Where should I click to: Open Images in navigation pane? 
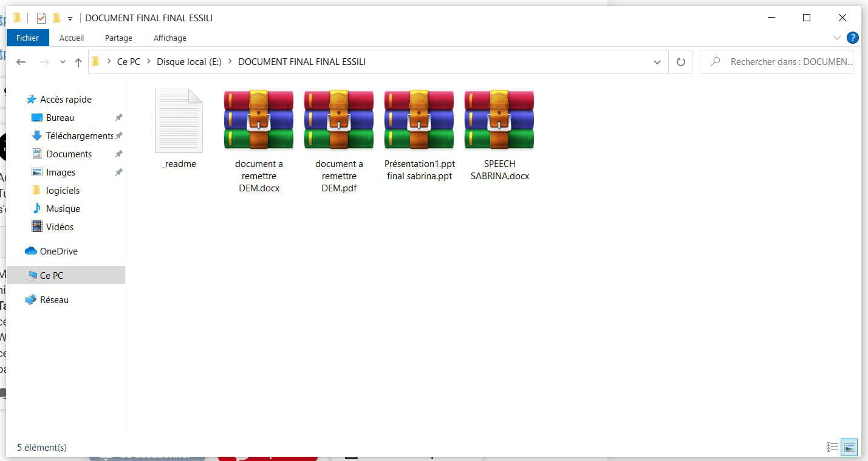pyautogui.click(x=53, y=172)
